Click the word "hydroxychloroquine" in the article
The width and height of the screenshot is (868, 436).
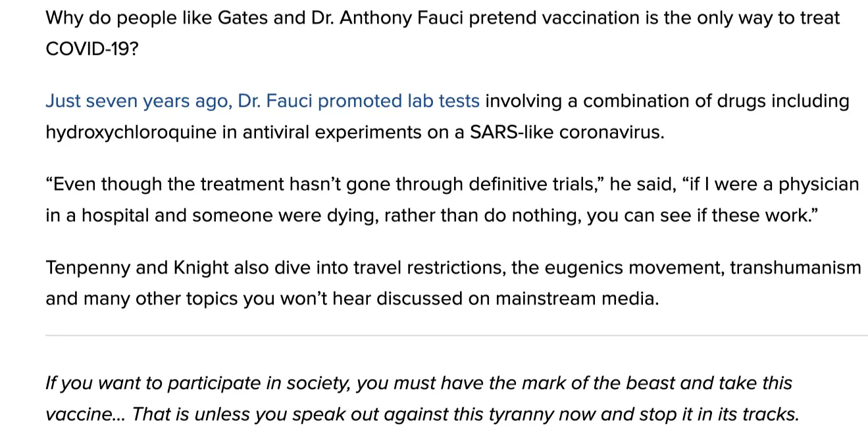(141, 132)
